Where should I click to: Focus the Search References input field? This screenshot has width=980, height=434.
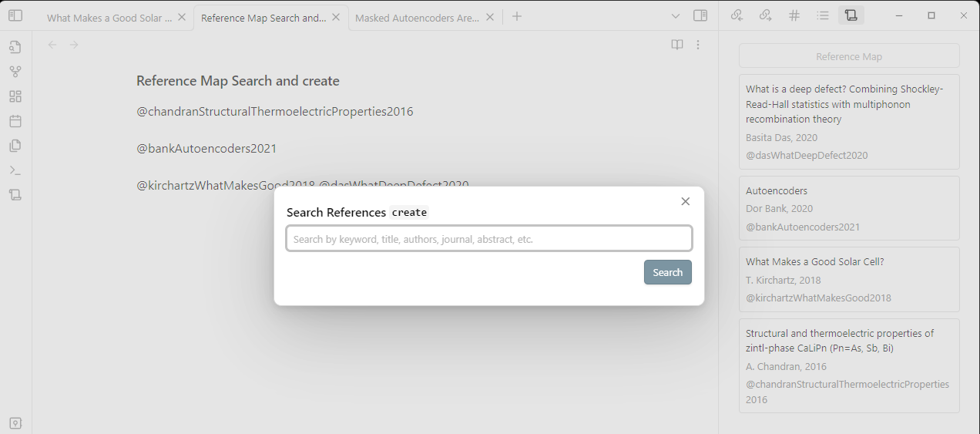pyautogui.click(x=489, y=239)
